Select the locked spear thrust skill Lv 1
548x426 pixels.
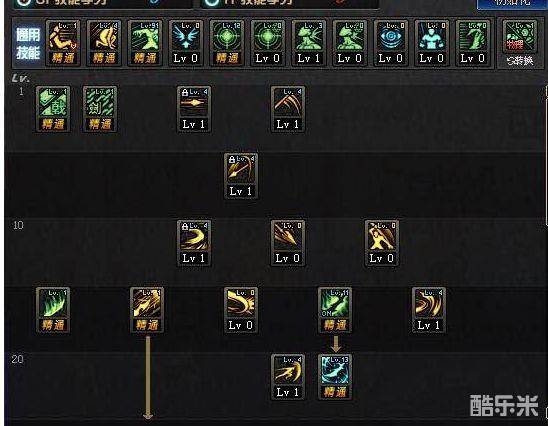[194, 109]
